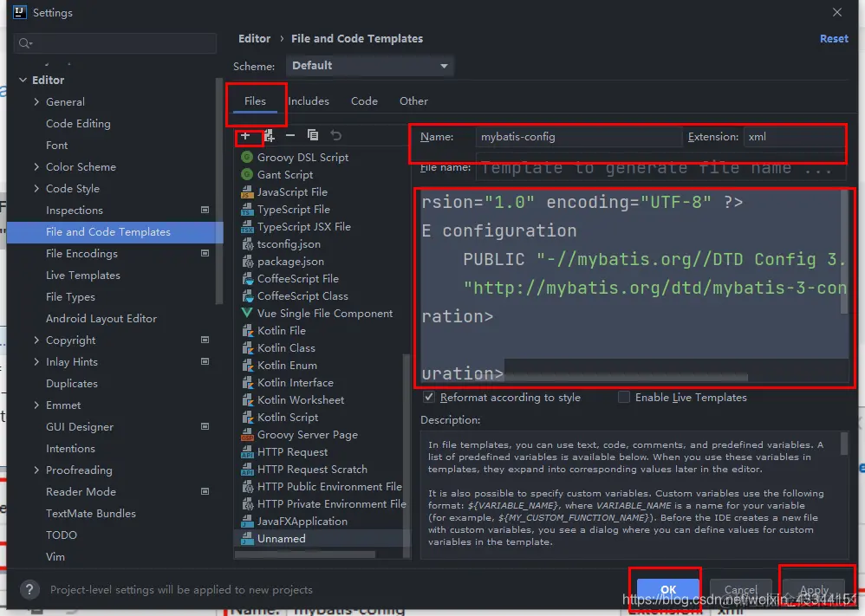Select Live Templates in settings tree
865x616 pixels.
click(82, 275)
